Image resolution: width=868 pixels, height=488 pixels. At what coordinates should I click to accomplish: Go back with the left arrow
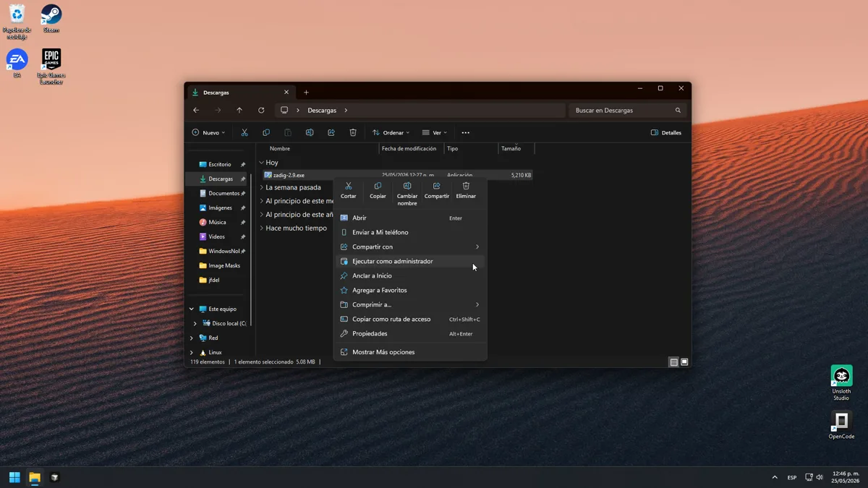tap(196, 110)
